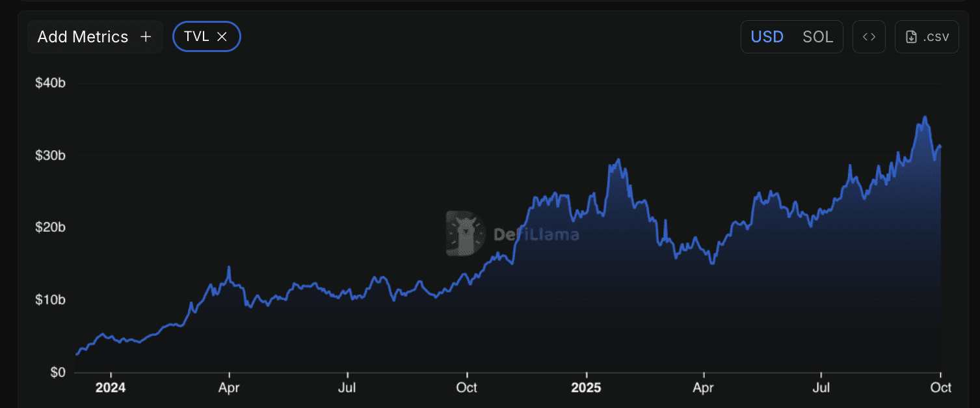Download the chart data as .csv

coord(927,37)
